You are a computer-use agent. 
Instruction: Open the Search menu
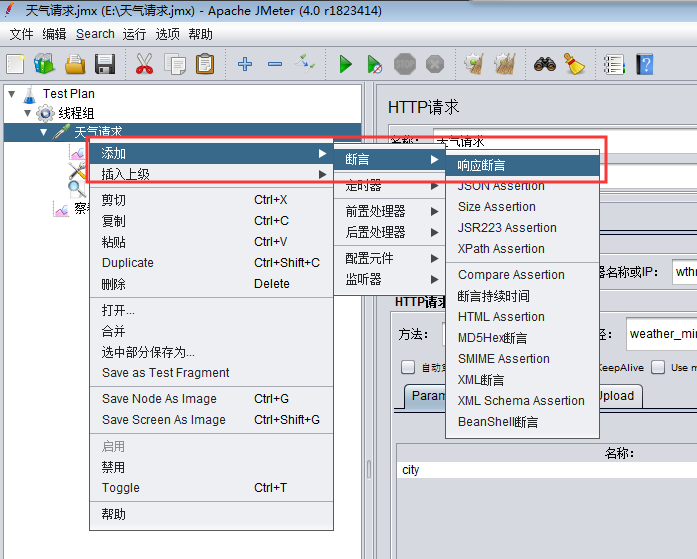(x=95, y=34)
